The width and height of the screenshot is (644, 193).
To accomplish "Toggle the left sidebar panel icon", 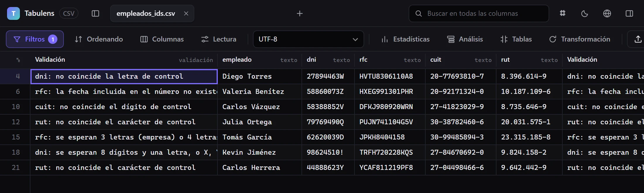I will [x=95, y=13].
